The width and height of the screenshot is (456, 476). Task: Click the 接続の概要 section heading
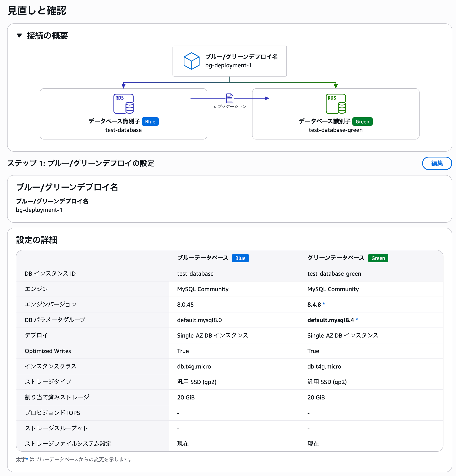(47, 36)
